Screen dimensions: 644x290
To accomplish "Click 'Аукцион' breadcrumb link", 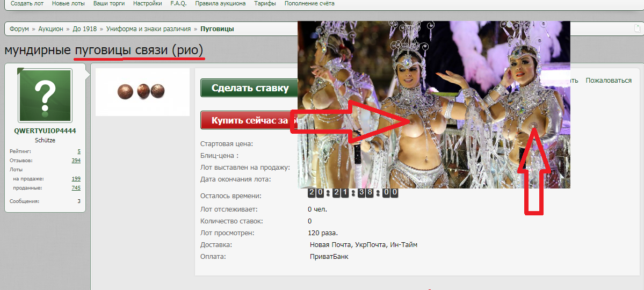I will [51, 29].
